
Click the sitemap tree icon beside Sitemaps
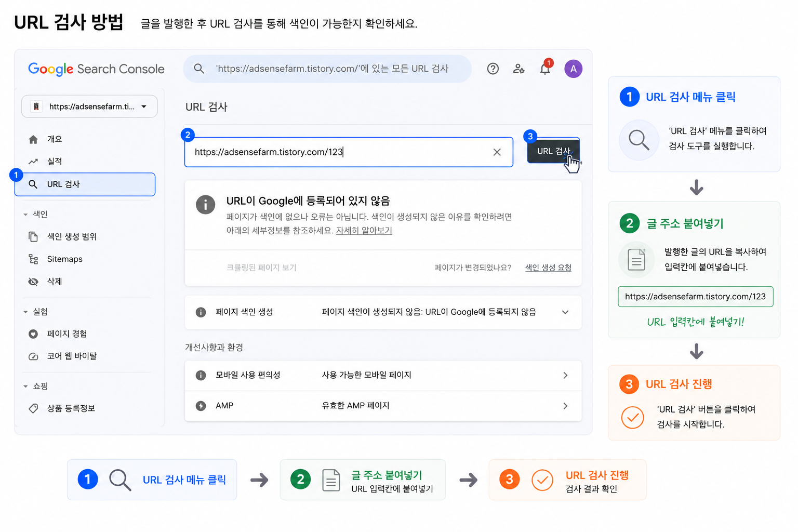pyautogui.click(x=33, y=259)
